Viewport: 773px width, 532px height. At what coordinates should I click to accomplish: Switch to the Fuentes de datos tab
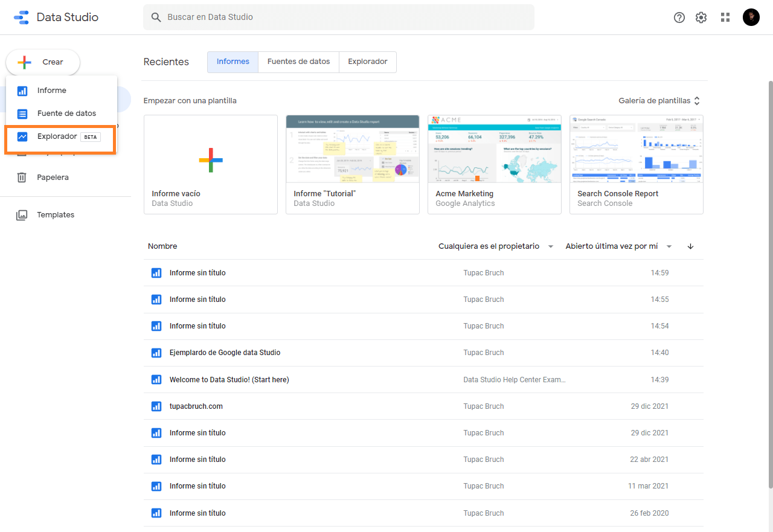(299, 62)
